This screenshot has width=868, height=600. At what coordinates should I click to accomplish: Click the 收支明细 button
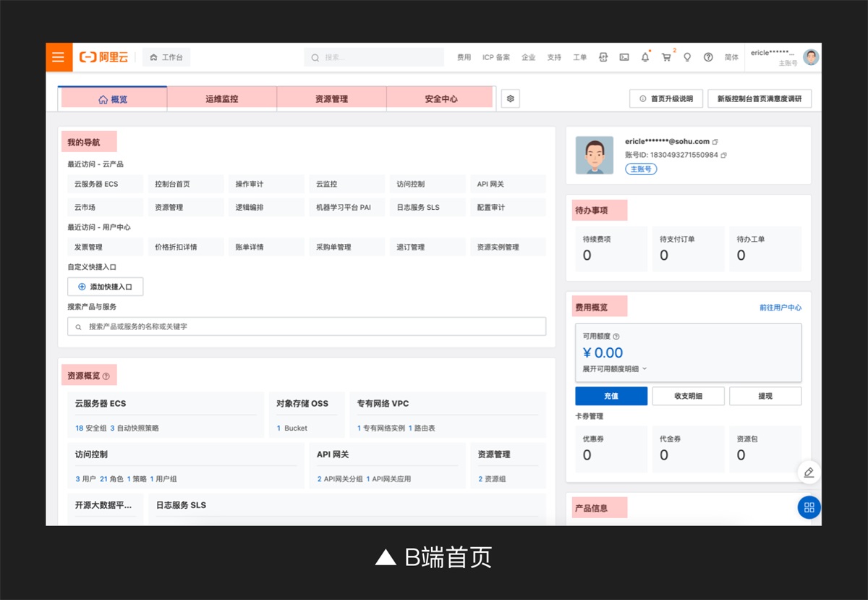click(x=689, y=396)
